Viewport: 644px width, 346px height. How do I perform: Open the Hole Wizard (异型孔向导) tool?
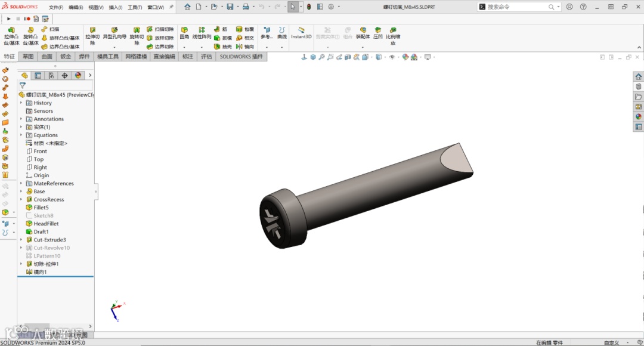pyautogui.click(x=114, y=33)
